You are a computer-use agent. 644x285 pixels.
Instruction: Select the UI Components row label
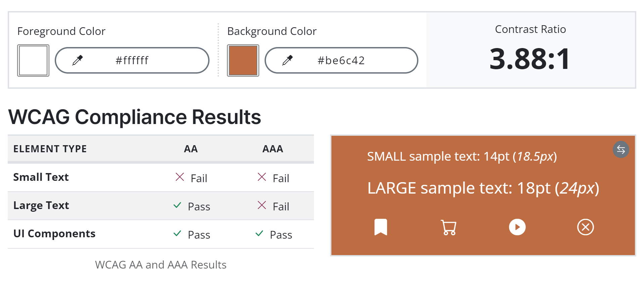click(x=54, y=234)
